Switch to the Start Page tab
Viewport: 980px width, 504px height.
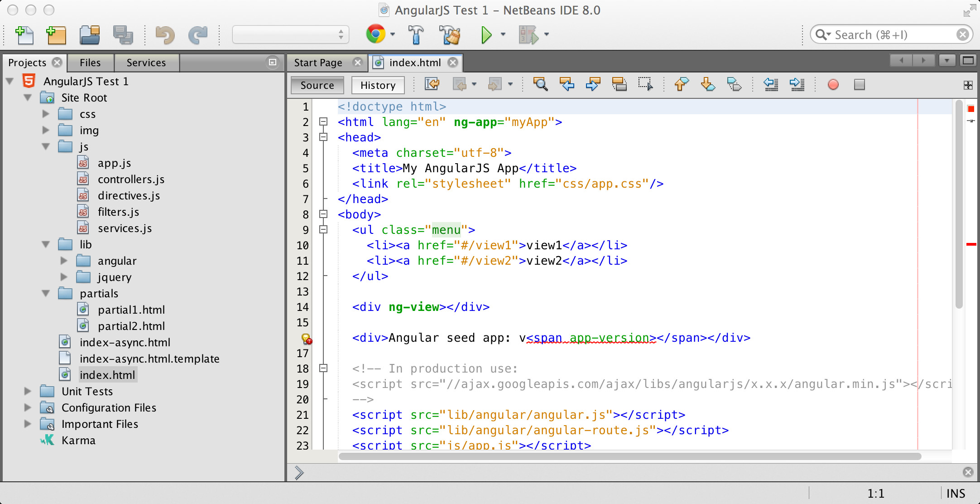(x=318, y=63)
